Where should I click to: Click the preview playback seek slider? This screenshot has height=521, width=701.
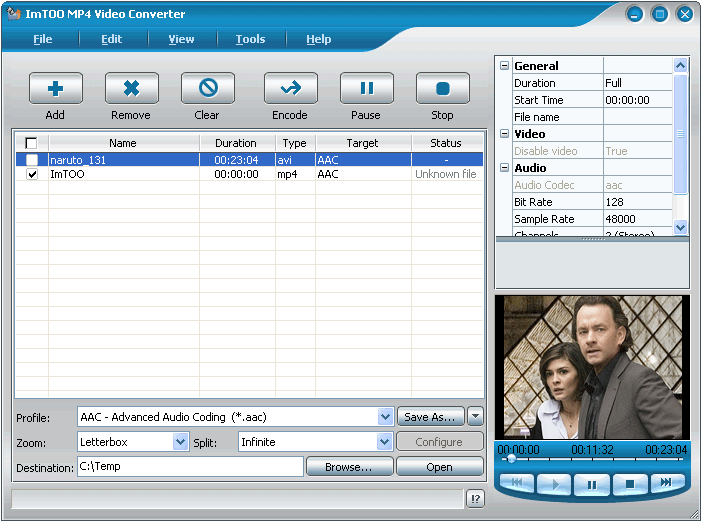[x=592, y=459]
